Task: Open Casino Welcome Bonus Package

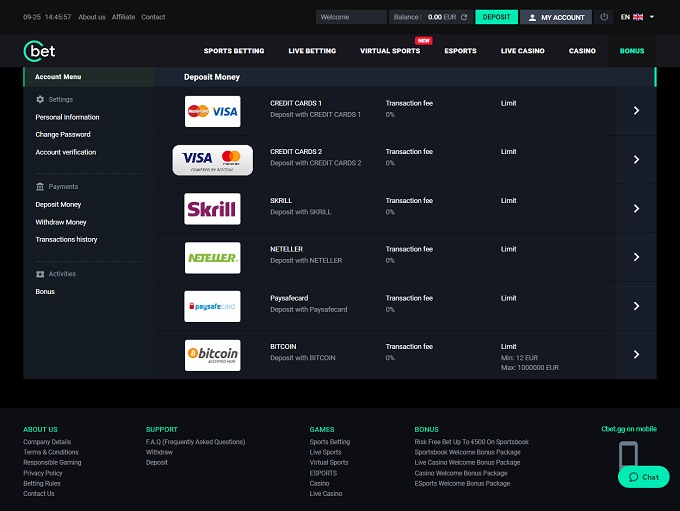Action: pyautogui.click(x=461, y=473)
